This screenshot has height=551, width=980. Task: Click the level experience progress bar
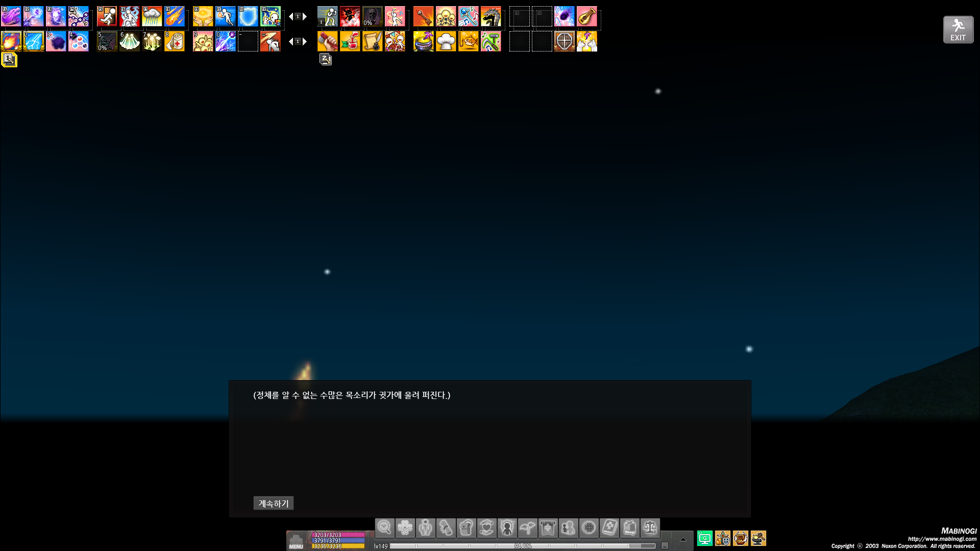tap(523, 546)
